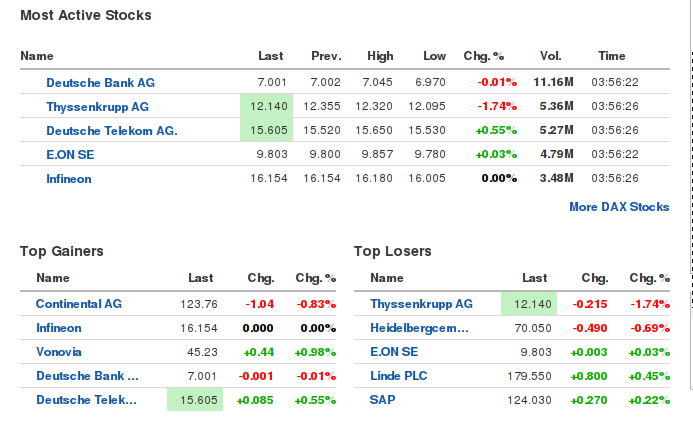Click E.ON SE high 9.857
Viewport: 693px width, 428px height.
[377, 154]
